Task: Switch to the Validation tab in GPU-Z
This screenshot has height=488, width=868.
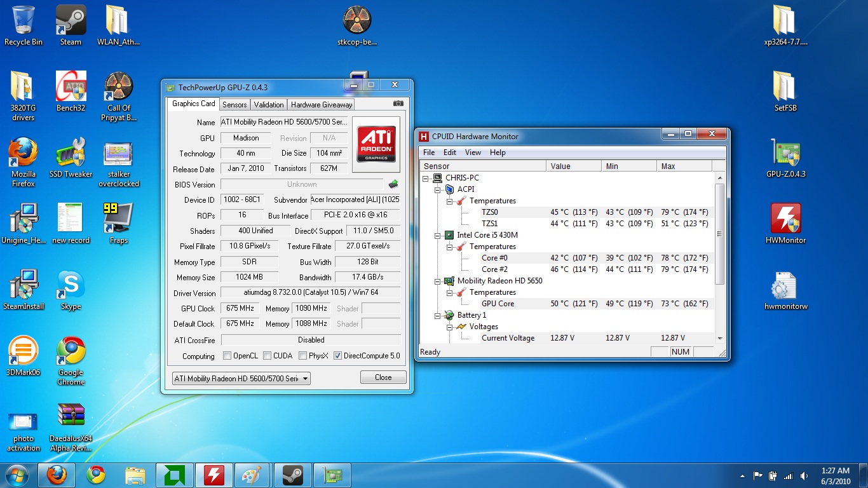Action: click(x=269, y=105)
